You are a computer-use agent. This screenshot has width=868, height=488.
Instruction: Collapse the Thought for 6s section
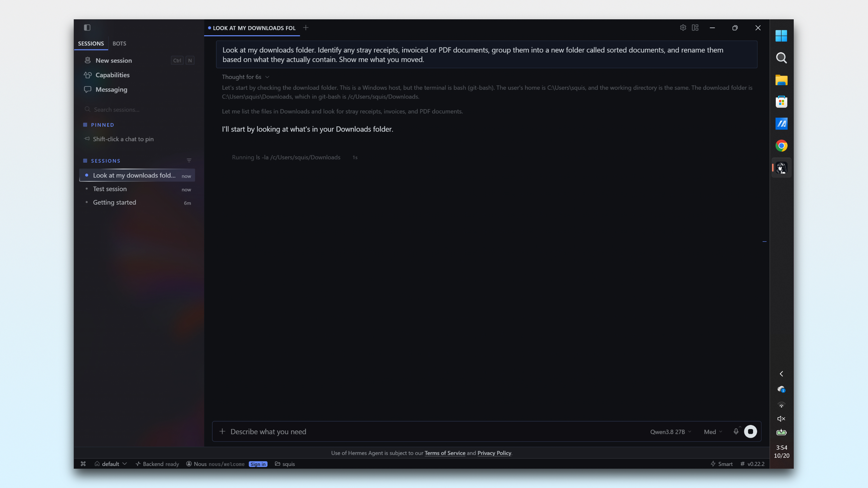point(245,77)
